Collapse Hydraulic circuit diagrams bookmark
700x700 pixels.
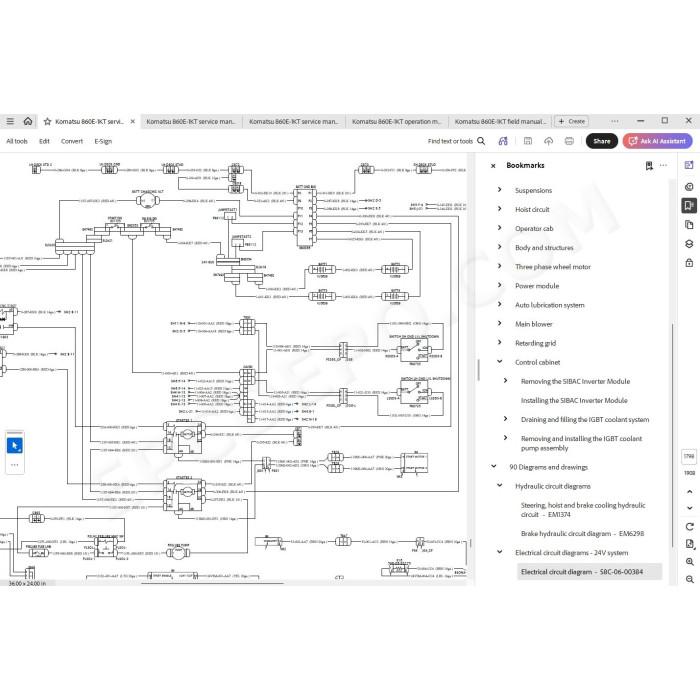[x=500, y=485]
